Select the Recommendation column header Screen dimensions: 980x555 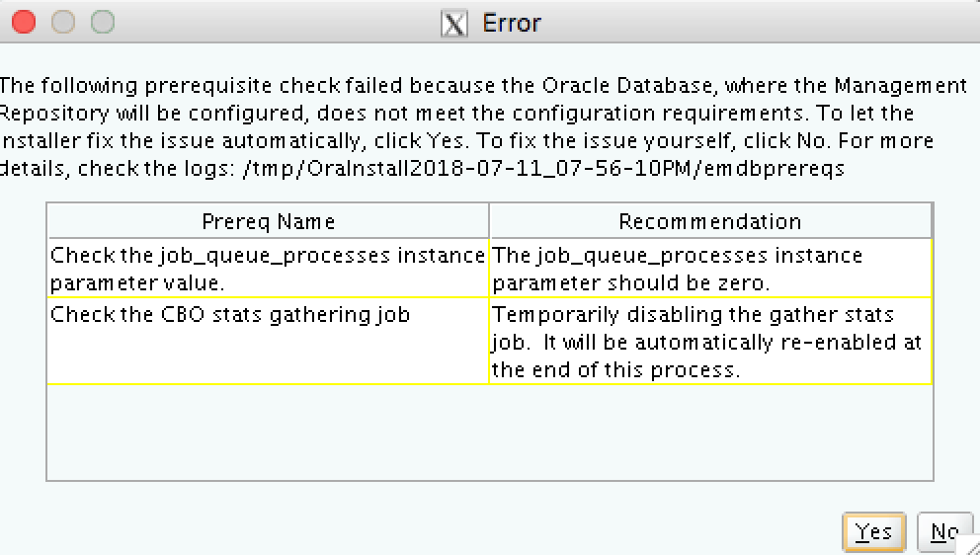pyautogui.click(x=709, y=221)
